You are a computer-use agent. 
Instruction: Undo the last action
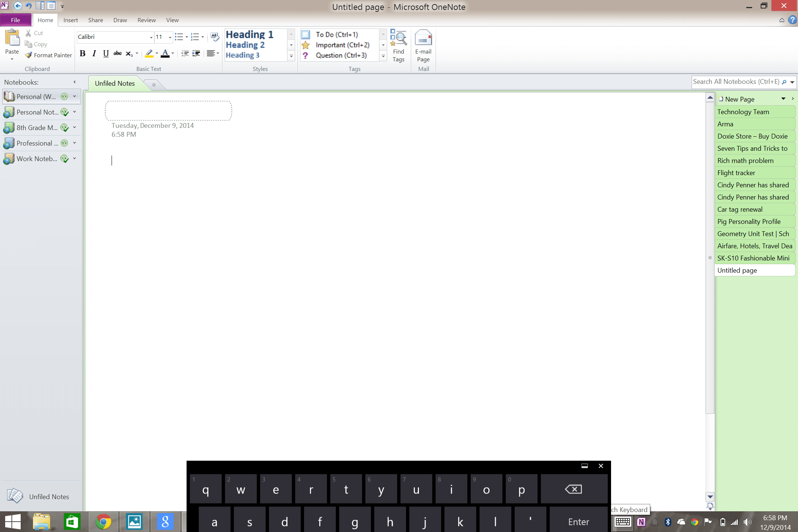point(28,6)
